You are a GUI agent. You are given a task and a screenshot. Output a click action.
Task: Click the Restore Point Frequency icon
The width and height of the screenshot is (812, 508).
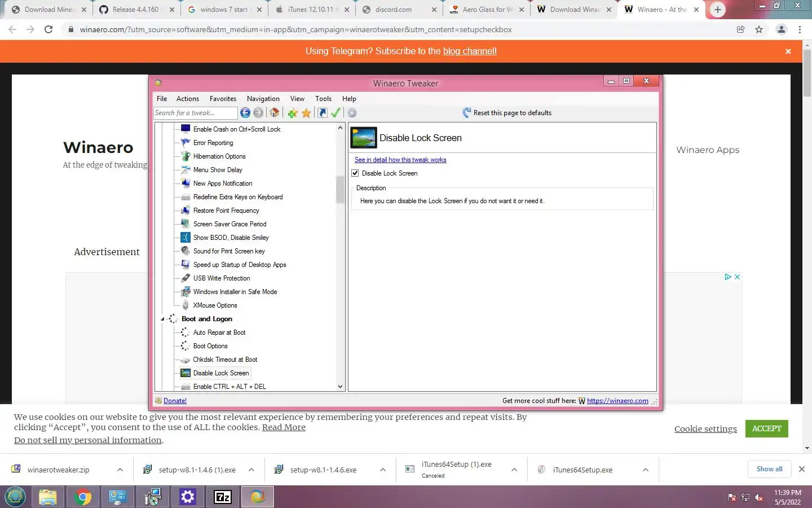tap(186, 211)
